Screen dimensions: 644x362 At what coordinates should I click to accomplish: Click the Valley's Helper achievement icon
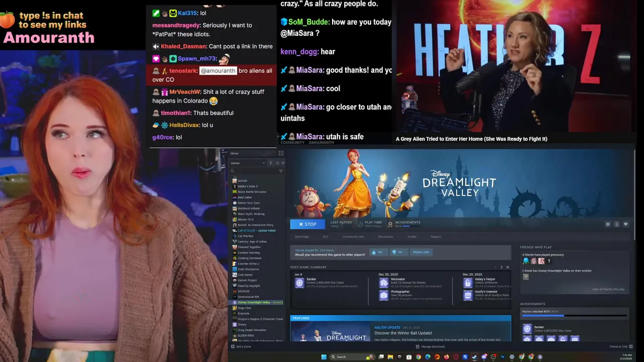click(468, 283)
